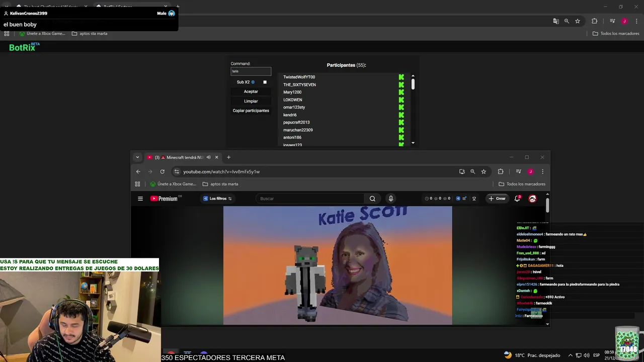Open the media controls icon in the YouTube window
This screenshot has height=362, width=644.
click(518, 171)
